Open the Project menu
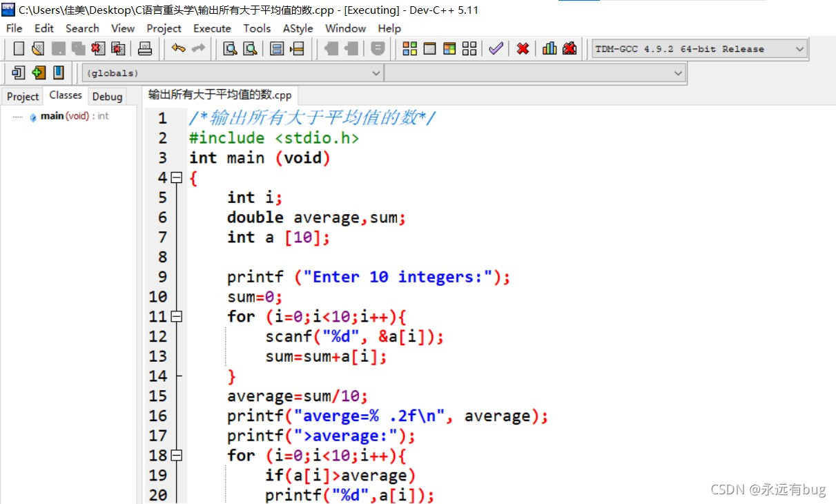 click(x=164, y=28)
